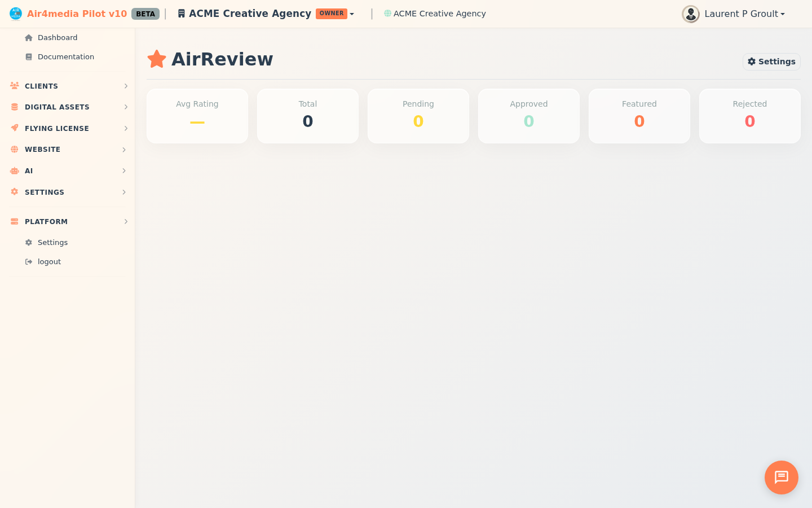Select the Clients people icon
This screenshot has width=812, height=508.
pyautogui.click(x=14, y=86)
